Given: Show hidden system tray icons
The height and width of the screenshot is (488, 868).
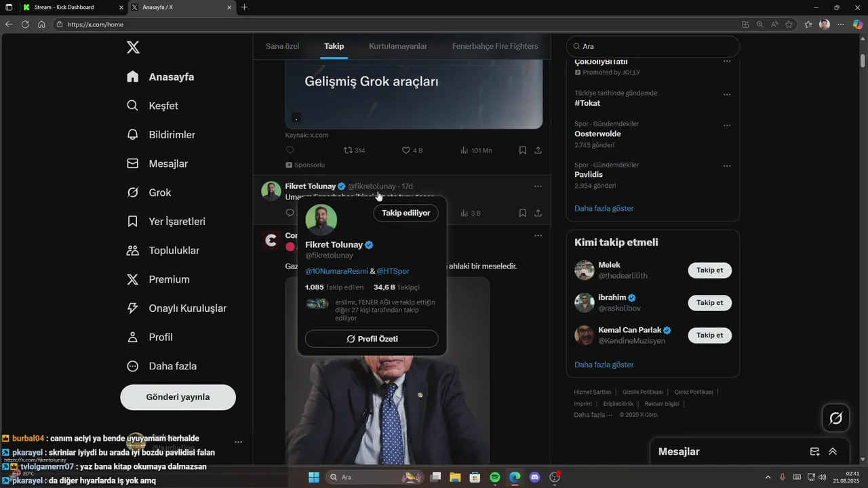Looking at the screenshot, I should (768, 477).
